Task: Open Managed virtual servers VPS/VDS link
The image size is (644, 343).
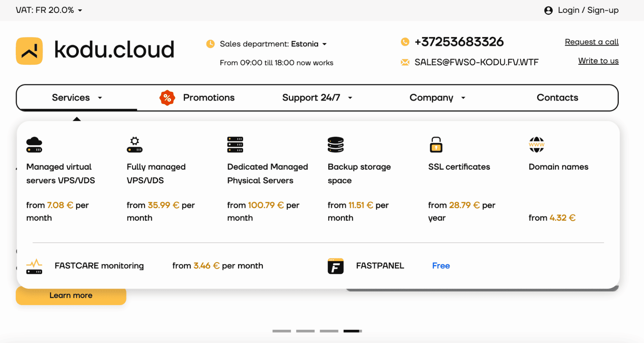Action: 61,174
